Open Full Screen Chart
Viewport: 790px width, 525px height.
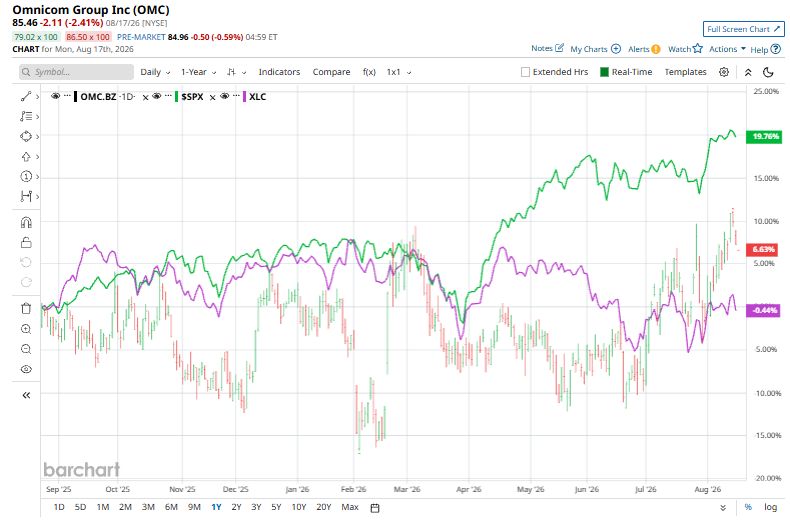pyautogui.click(x=744, y=29)
